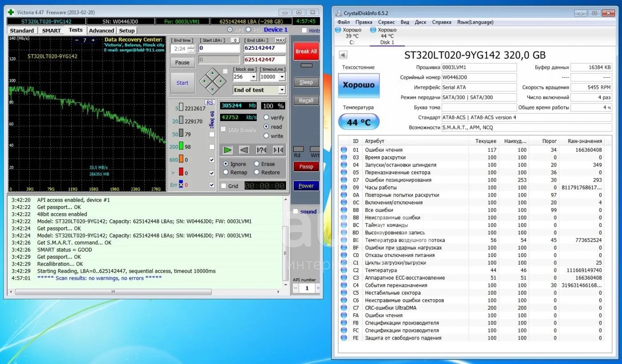Click the status orb for attribute FE Защита от свободного падения
The width and height of the screenshot is (622, 364).
tap(344, 338)
